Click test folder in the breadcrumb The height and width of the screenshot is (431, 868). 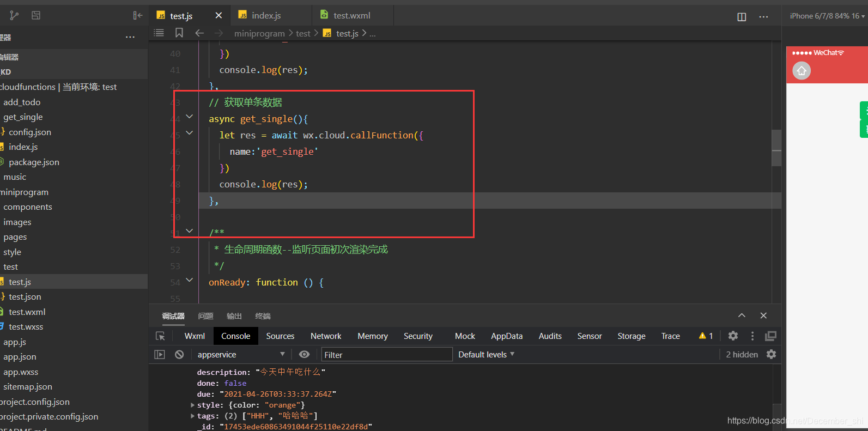pos(303,33)
